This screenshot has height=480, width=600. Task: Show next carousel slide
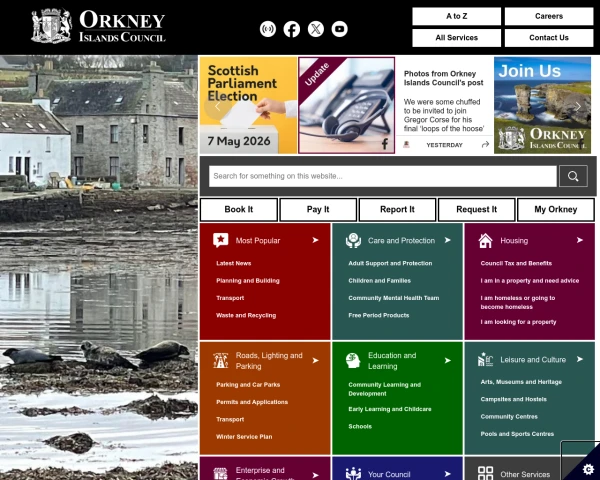tap(577, 106)
